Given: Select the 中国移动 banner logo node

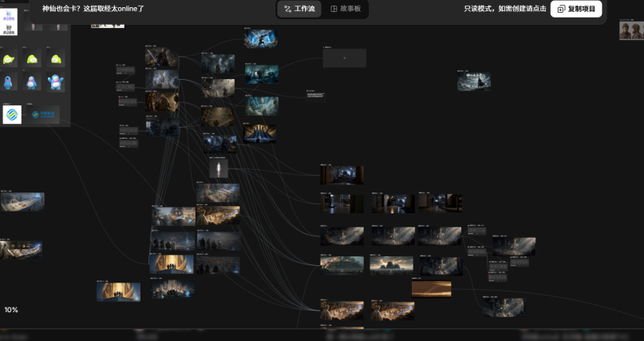Looking at the screenshot, I should 43,115.
